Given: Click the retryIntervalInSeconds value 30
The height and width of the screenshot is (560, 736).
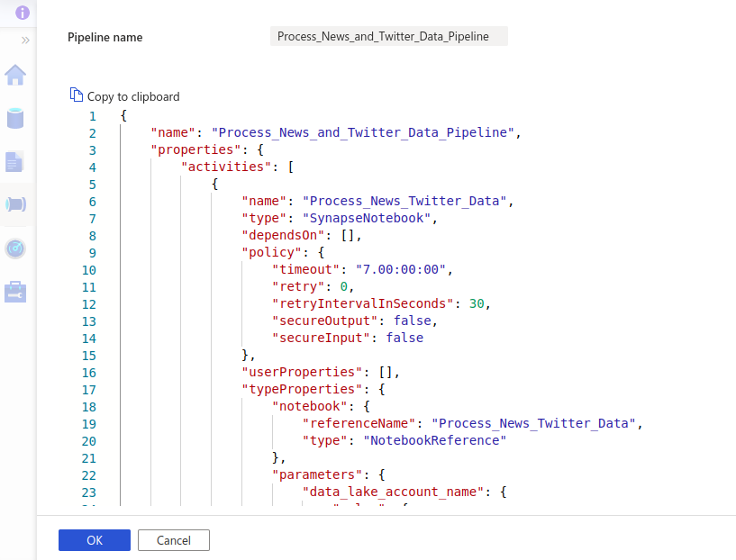Looking at the screenshot, I should [x=479, y=304].
